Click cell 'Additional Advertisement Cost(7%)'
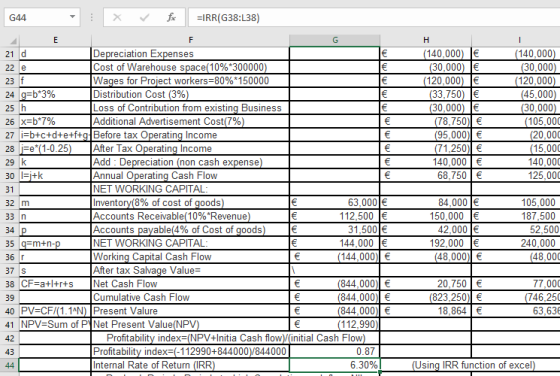 (190, 121)
